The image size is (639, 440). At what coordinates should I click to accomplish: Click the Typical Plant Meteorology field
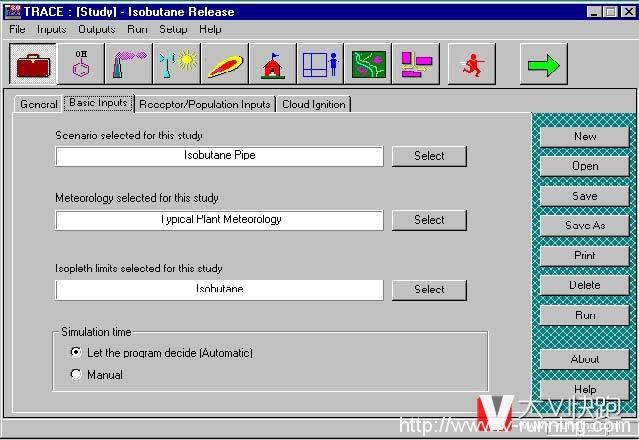point(219,220)
